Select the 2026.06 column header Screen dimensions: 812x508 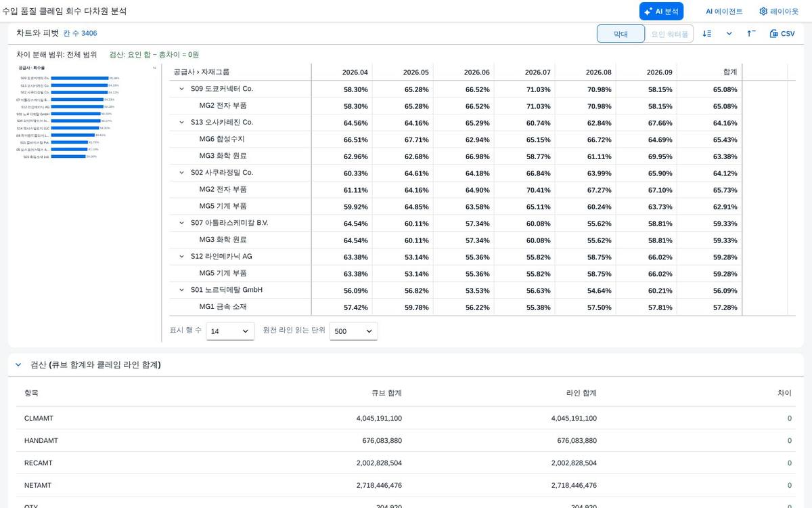[464, 72]
